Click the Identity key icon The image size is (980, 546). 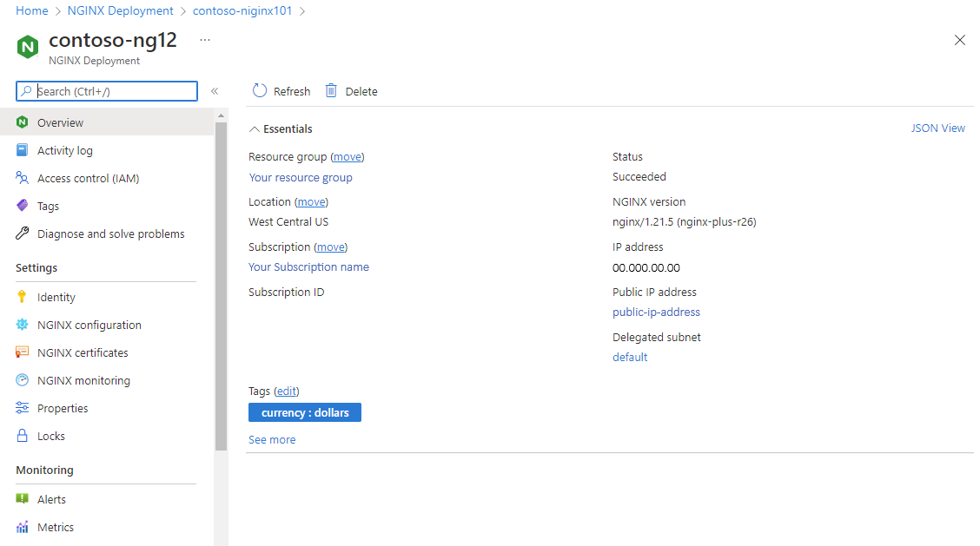pos(23,297)
